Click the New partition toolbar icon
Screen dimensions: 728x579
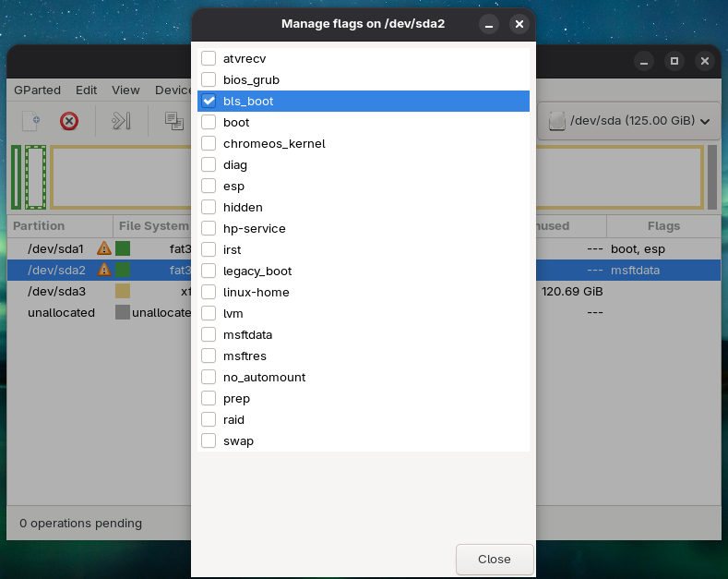pyautogui.click(x=31, y=121)
